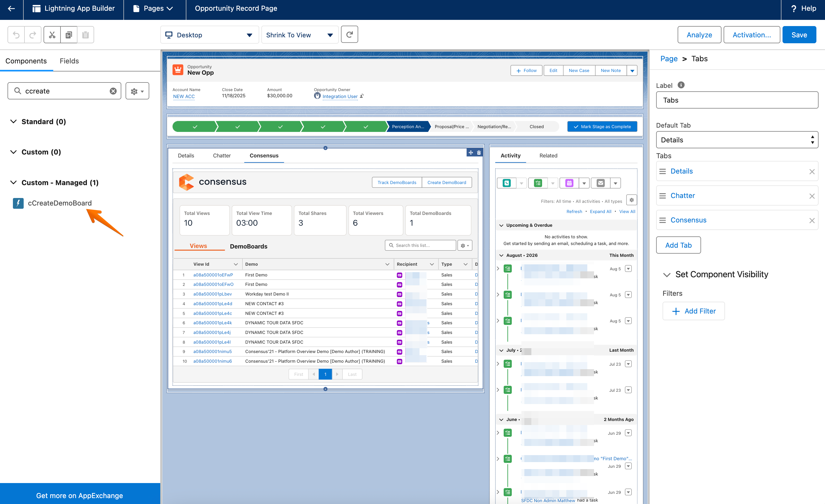Click the Search this list field
Image resolution: width=825 pixels, height=504 pixels.
(x=420, y=246)
